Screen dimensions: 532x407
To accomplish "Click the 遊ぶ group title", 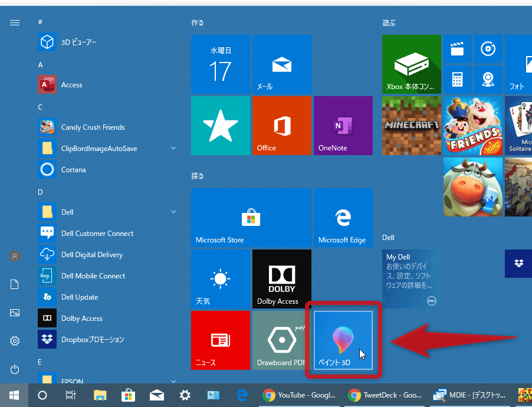I will point(389,23).
